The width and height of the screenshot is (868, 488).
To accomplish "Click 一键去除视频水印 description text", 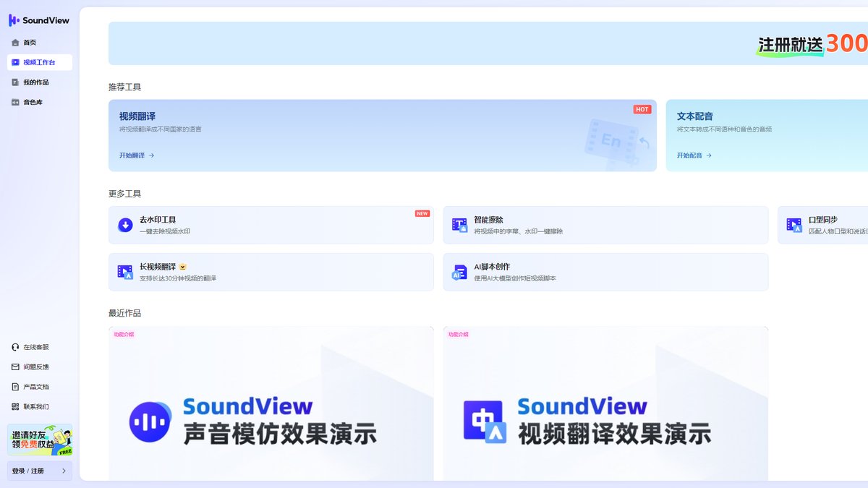I will (x=165, y=231).
